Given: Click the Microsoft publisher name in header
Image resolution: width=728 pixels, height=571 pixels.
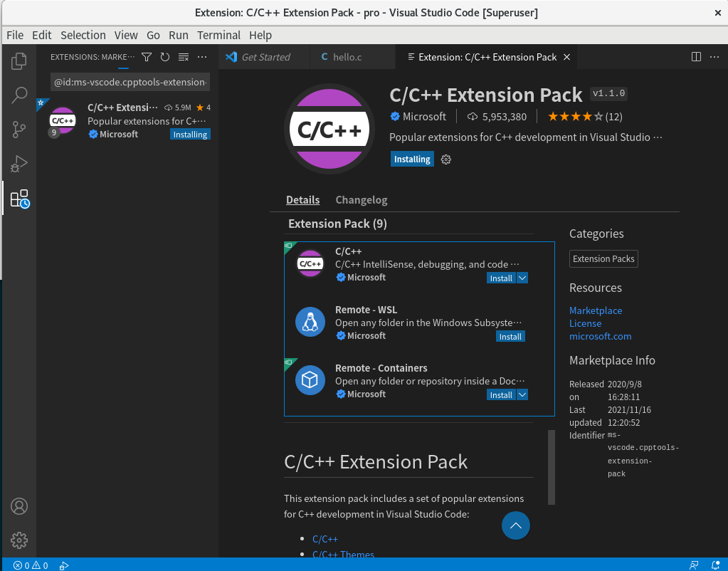Looking at the screenshot, I should 424,117.
